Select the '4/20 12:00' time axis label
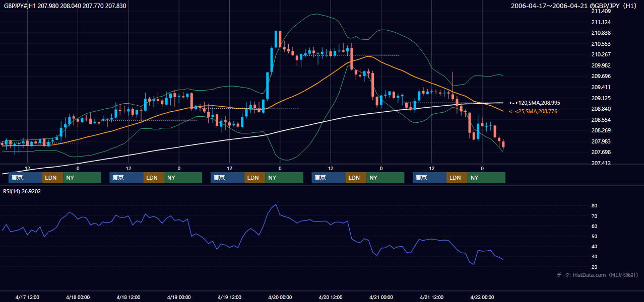Image resolution: width=644 pixels, height=302 pixels. 331,297
